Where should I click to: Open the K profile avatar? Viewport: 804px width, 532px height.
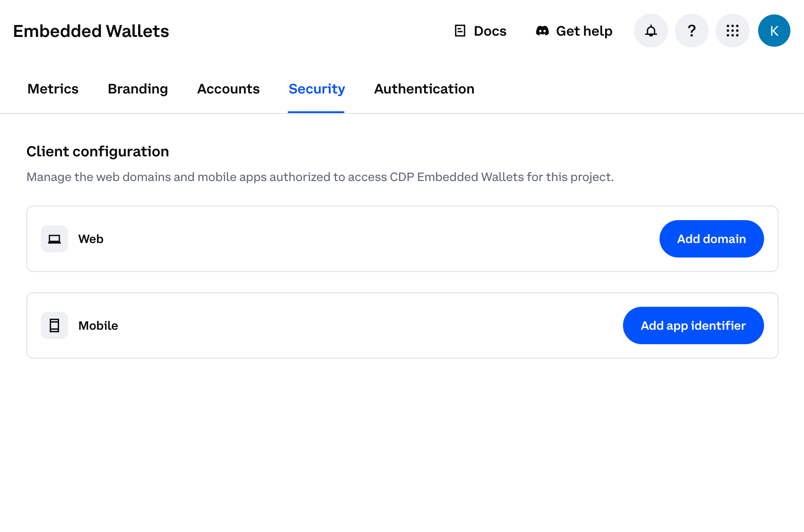pos(774,31)
